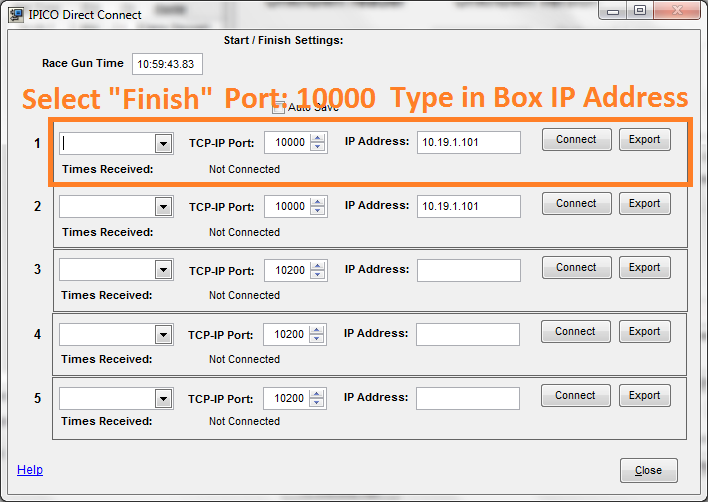Click the IPICO Direct Connect title bar icon
The image size is (708, 502).
coord(16,14)
